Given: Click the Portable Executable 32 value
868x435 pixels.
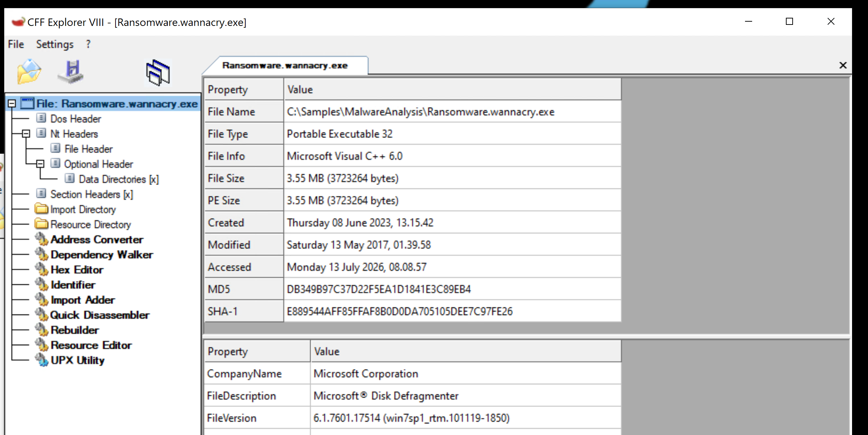Looking at the screenshot, I should (452, 134).
